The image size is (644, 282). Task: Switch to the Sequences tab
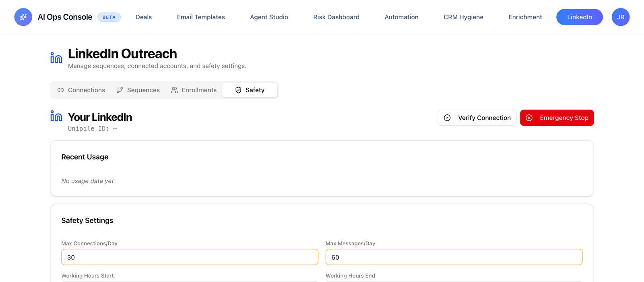click(x=138, y=90)
